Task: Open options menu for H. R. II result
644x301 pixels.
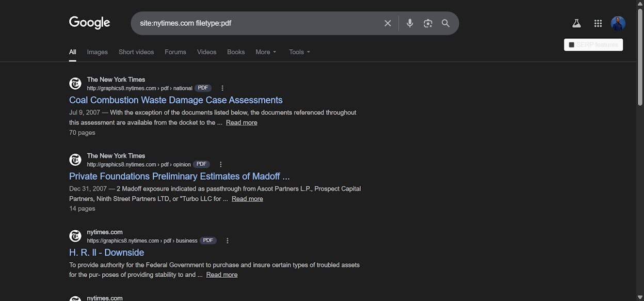Action: pos(228,241)
